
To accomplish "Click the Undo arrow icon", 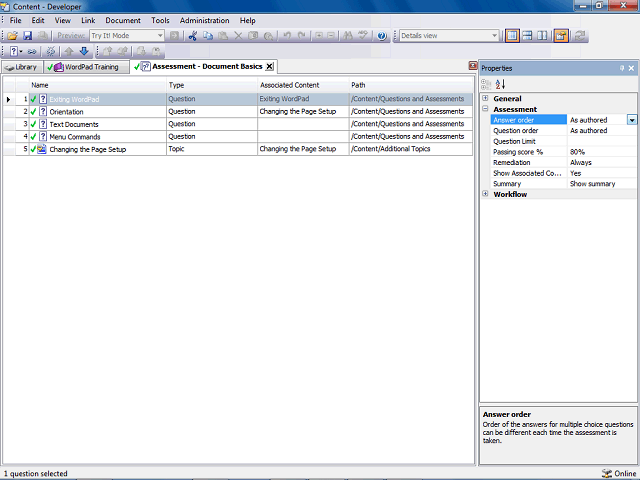I will tap(287, 36).
